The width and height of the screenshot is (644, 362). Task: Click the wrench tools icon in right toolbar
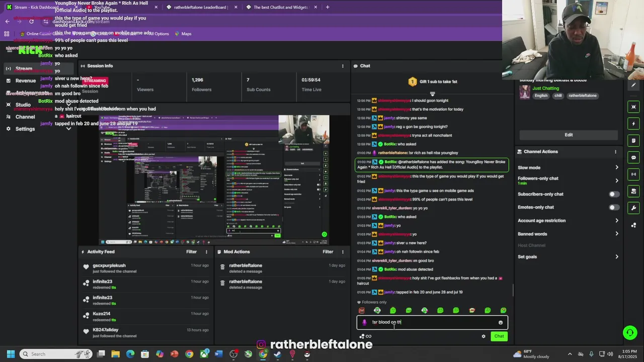(633, 208)
